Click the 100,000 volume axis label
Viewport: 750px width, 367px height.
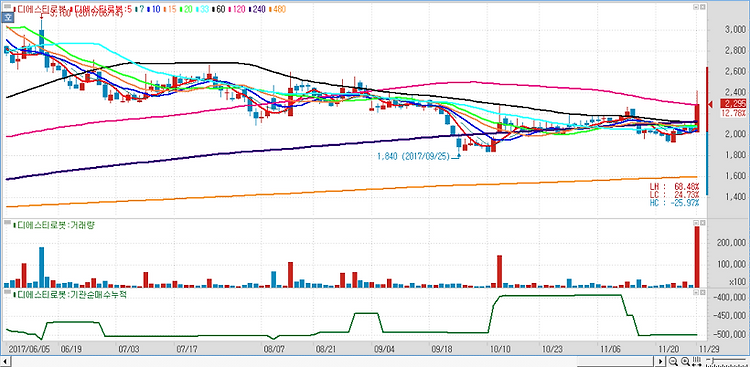coord(731,264)
